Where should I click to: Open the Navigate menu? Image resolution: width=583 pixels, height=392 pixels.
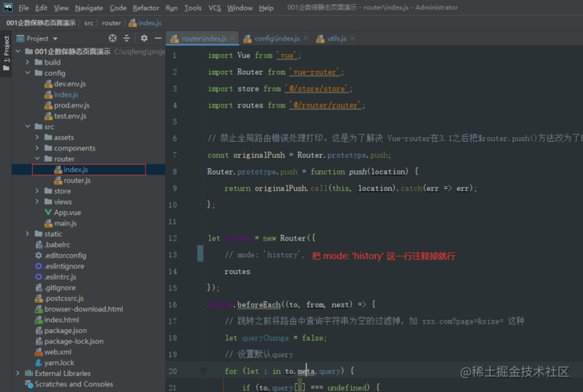tap(89, 8)
